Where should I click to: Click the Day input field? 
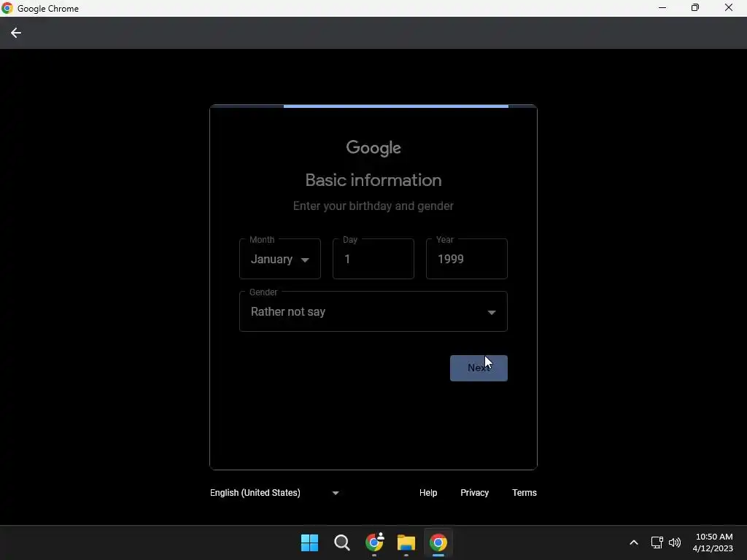[x=373, y=259]
